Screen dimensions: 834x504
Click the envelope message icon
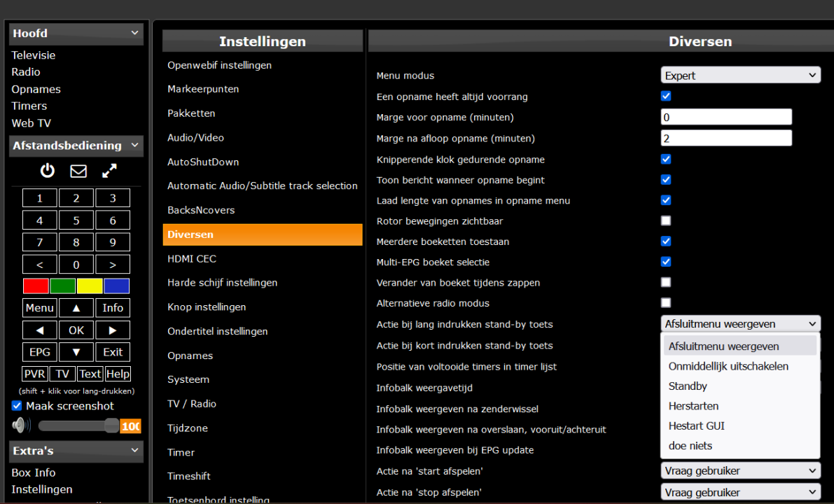pos(78,170)
